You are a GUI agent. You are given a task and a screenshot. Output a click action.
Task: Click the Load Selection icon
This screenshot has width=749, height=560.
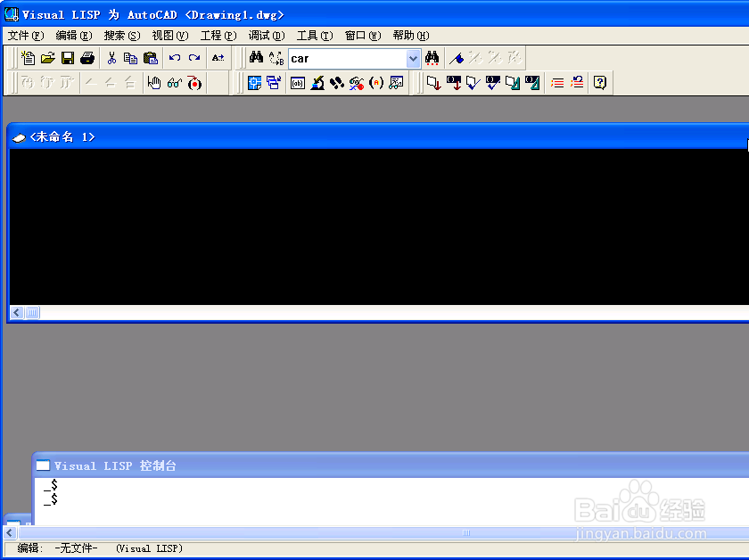(x=433, y=83)
